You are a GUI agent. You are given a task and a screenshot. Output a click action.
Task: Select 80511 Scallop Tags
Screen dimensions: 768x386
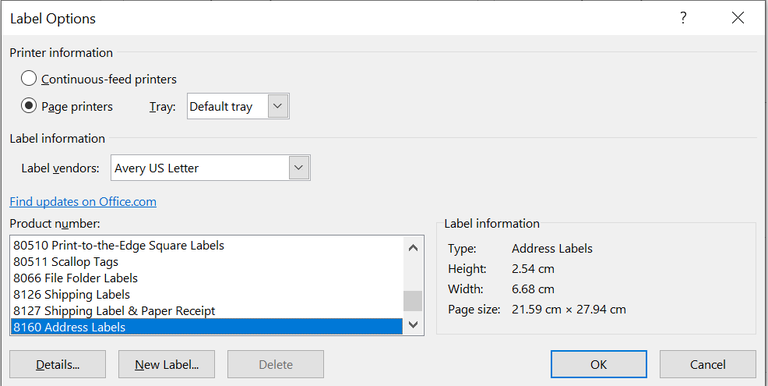(x=206, y=262)
